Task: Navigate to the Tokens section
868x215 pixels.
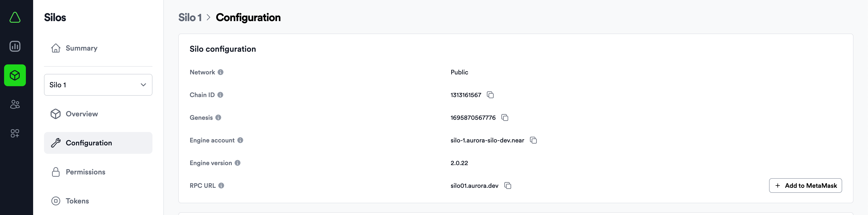Action: pos(77,200)
